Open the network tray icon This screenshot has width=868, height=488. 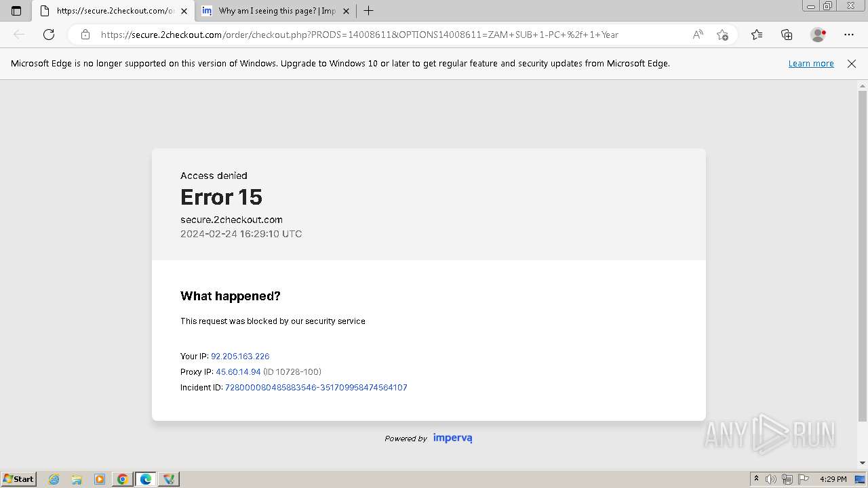point(787,479)
